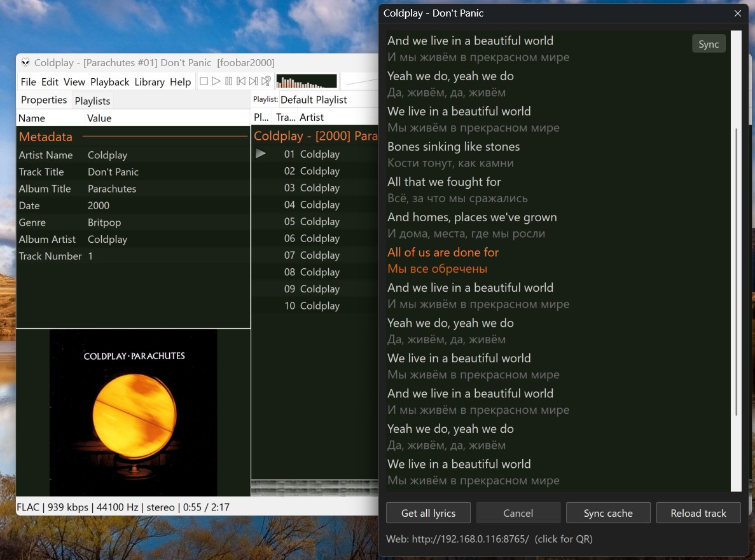The height and width of the screenshot is (560, 755).
Task: Select track 04 Coldplay in playlist
Action: (315, 205)
